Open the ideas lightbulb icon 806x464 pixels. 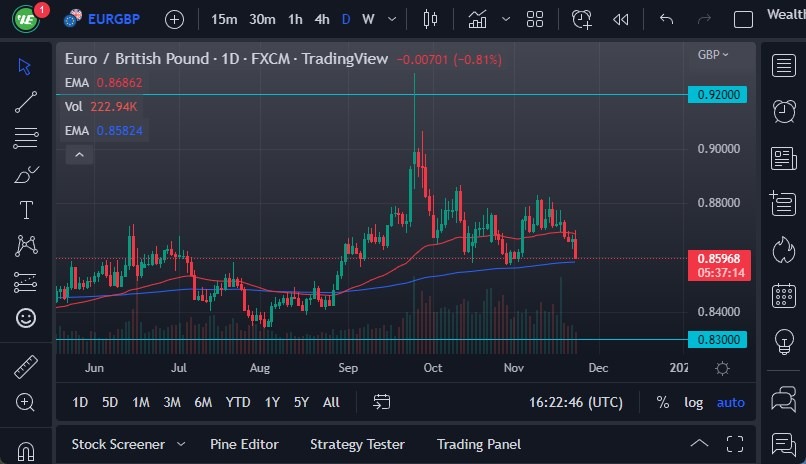click(x=784, y=341)
